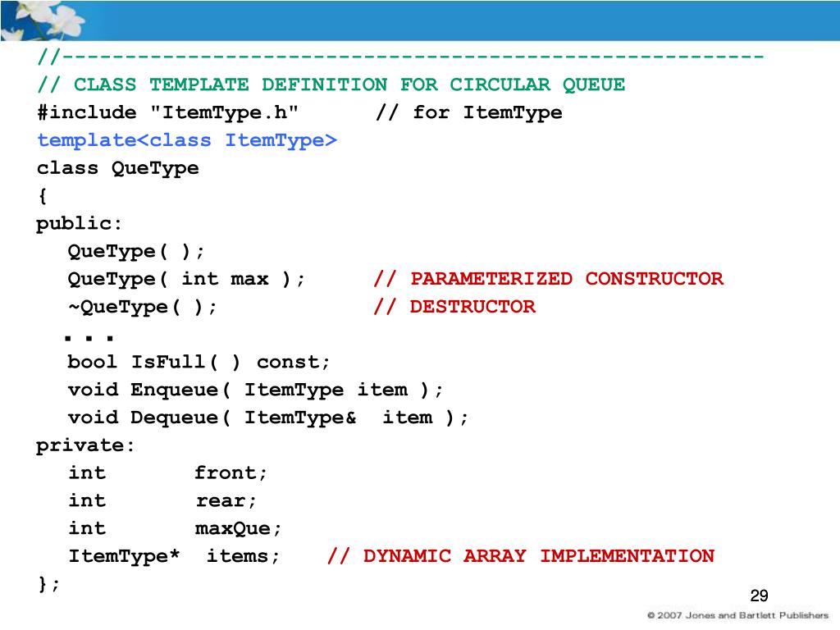Click the '2007 Jones and Bartlett Publishers' copyright
The width and height of the screenshot is (840, 630).
coord(737,615)
